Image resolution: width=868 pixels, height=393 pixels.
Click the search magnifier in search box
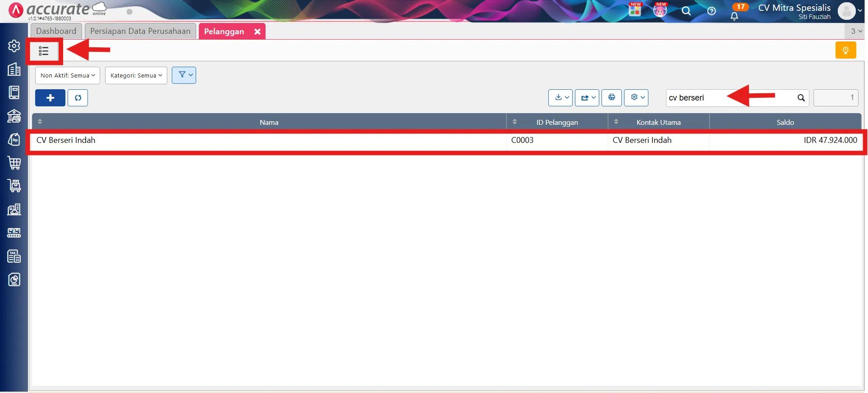pyautogui.click(x=801, y=98)
